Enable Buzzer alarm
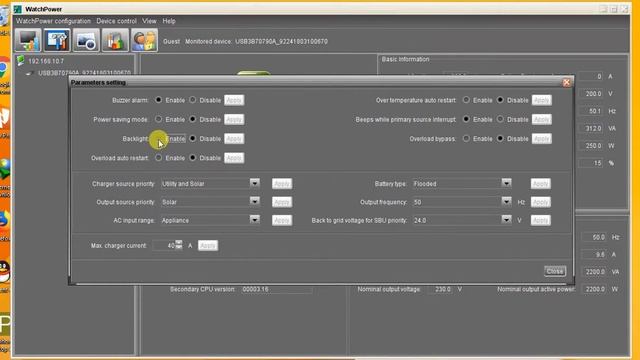 (158, 100)
